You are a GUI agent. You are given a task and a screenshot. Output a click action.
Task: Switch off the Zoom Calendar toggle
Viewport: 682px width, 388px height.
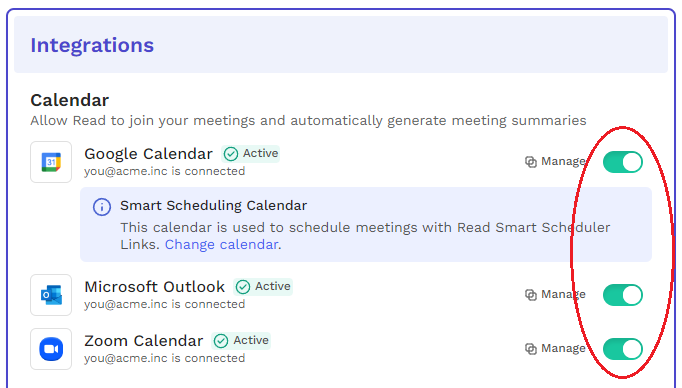[x=623, y=349]
